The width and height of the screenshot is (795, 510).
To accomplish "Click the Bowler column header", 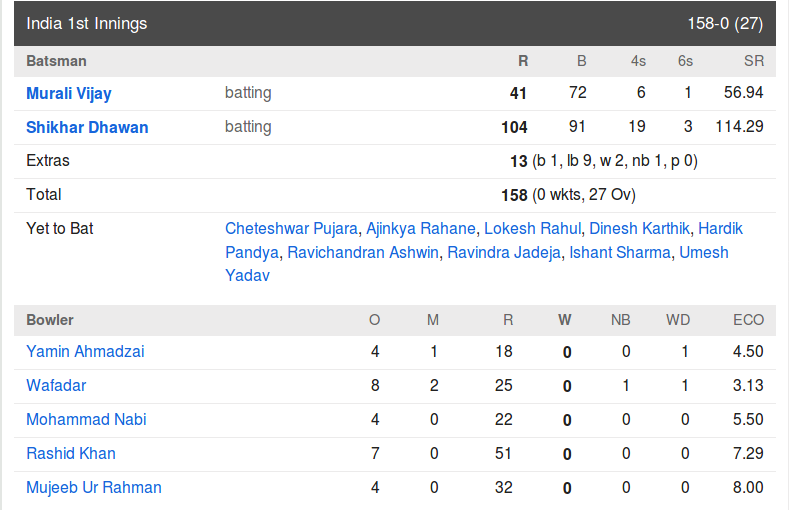I will [50, 320].
